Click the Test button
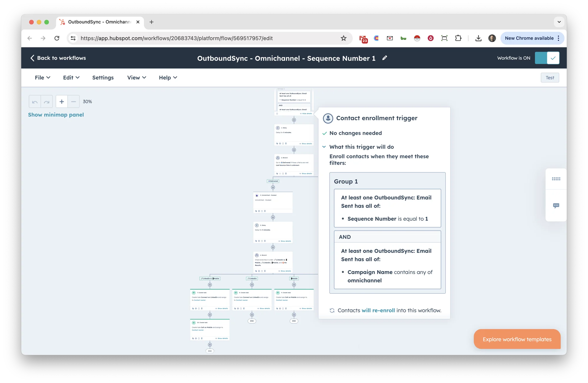 point(549,78)
